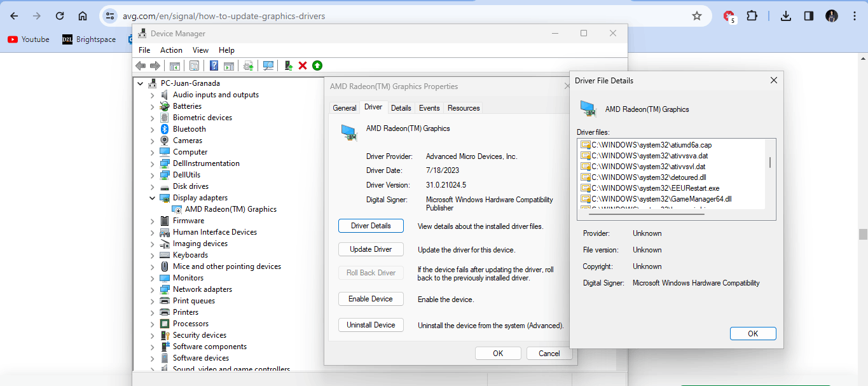View site information icon in address bar
The image size is (868, 386).
[x=109, y=16]
